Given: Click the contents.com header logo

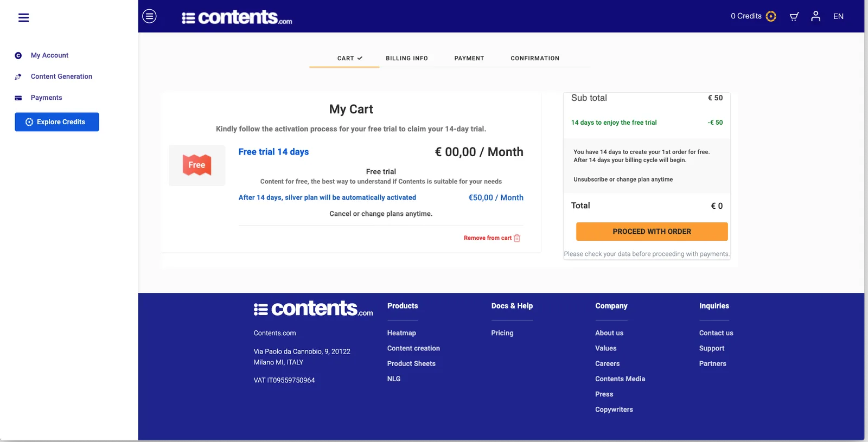Looking at the screenshot, I should click(x=237, y=17).
